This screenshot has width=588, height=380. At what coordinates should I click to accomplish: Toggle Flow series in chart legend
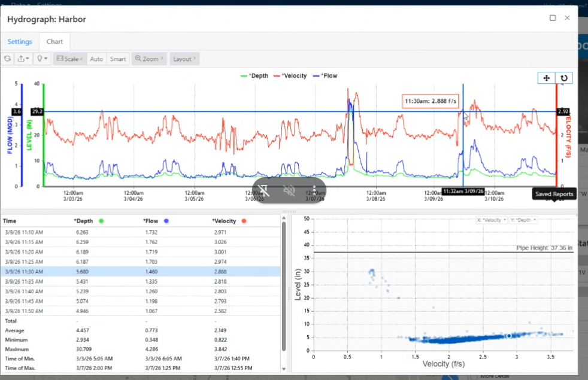tap(326, 76)
